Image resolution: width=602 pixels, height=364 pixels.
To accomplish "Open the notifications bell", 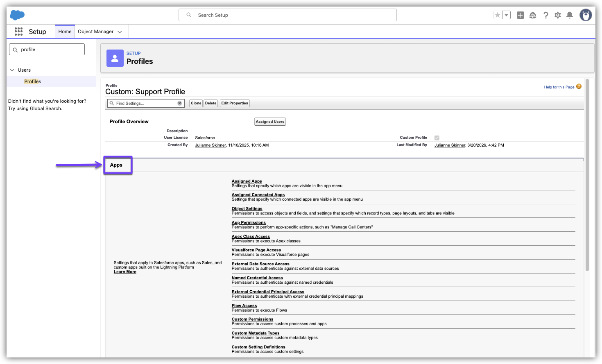I will click(x=570, y=15).
